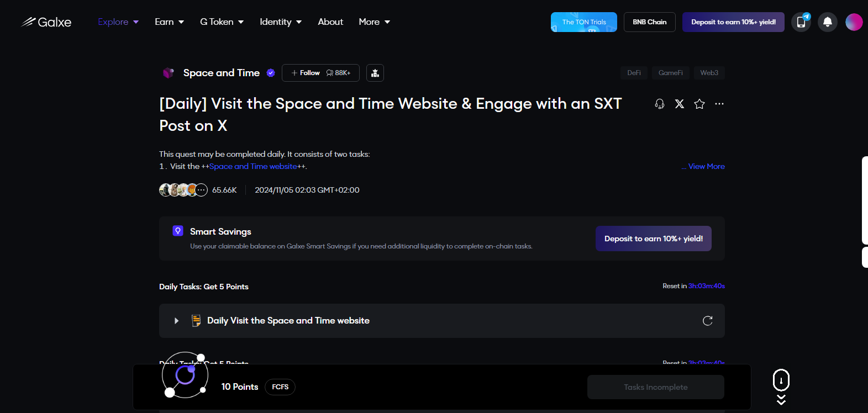
Task: Click the Galxe logo
Action: [46, 22]
